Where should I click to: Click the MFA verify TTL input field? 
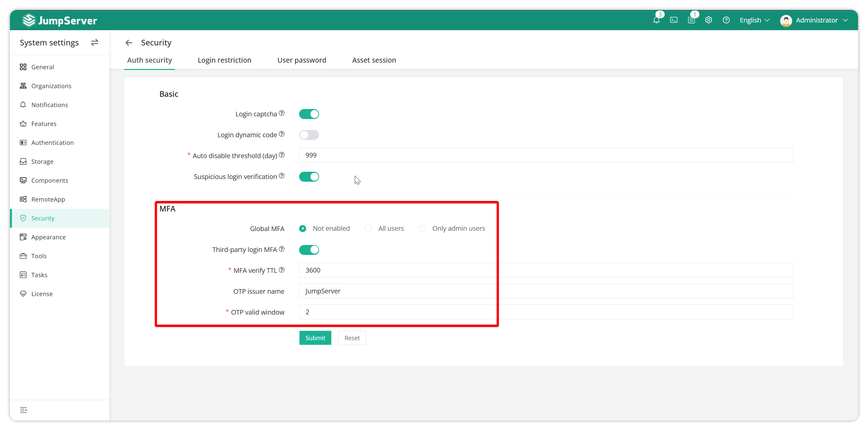click(x=546, y=270)
